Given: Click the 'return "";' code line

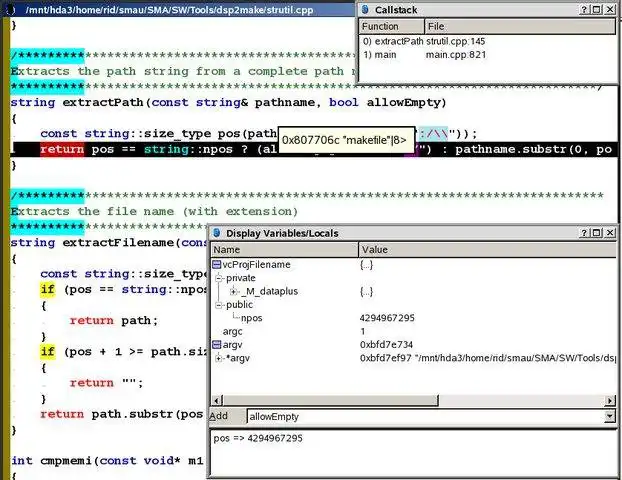Looking at the screenshot, I should [106, 383].
